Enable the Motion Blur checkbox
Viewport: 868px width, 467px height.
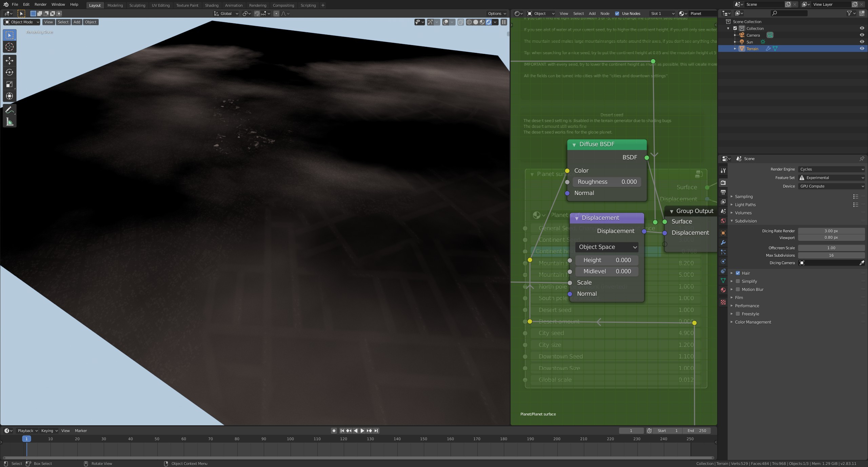[x=738, y=289]
